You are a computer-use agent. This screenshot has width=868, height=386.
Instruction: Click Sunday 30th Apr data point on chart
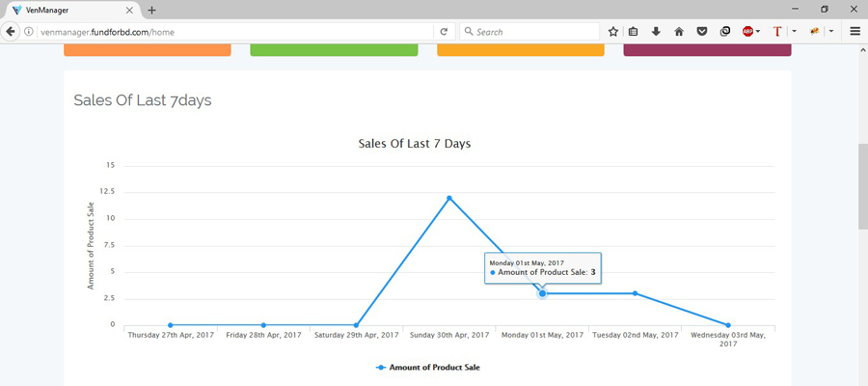[448, 198]
